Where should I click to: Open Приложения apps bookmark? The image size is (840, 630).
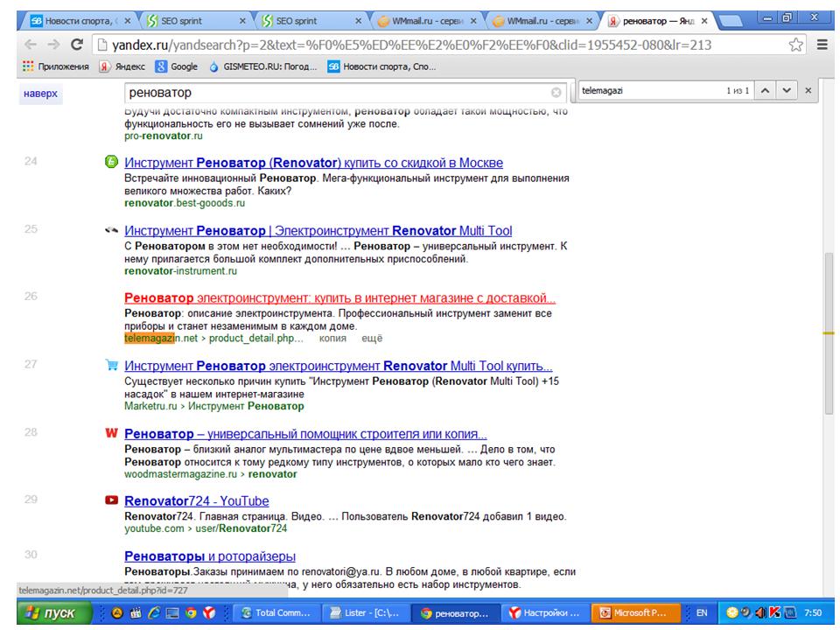point(56,66)
